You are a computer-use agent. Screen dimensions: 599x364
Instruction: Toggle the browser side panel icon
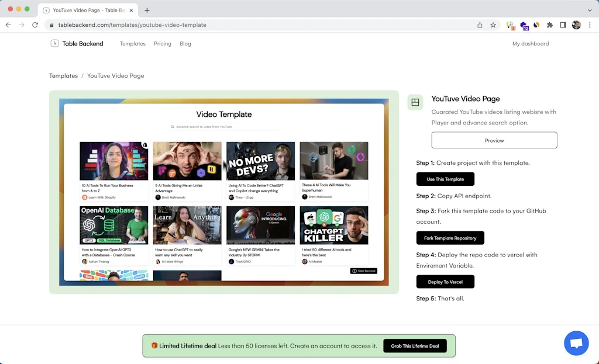pyautogui.click(x=563, y=25)
